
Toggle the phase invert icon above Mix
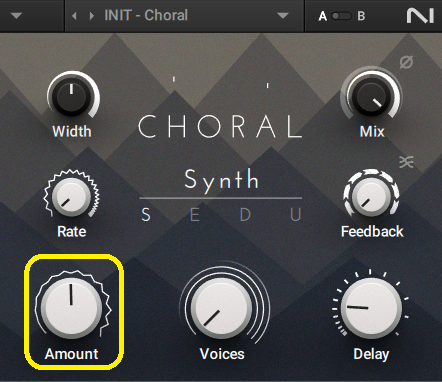(x=406, y=62)
